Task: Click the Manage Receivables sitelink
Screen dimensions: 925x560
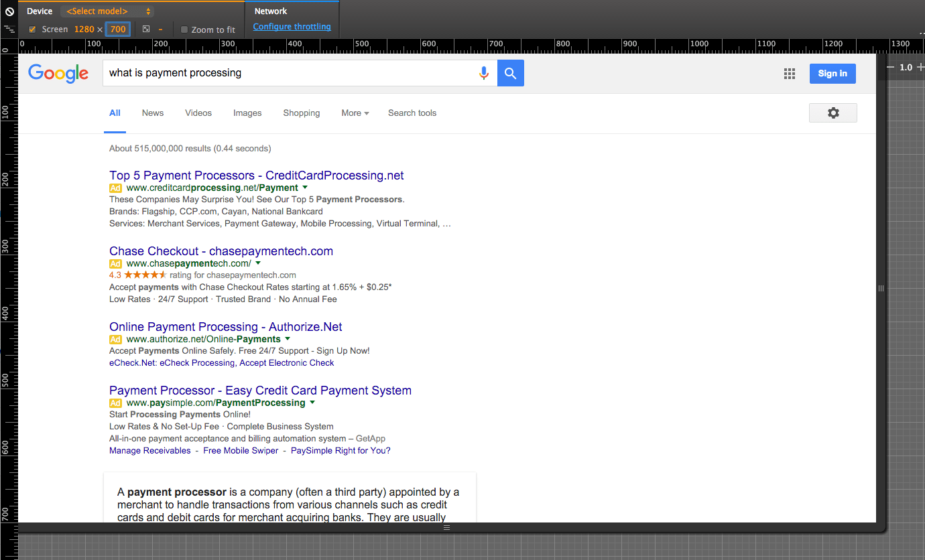Action: [150, 451]
